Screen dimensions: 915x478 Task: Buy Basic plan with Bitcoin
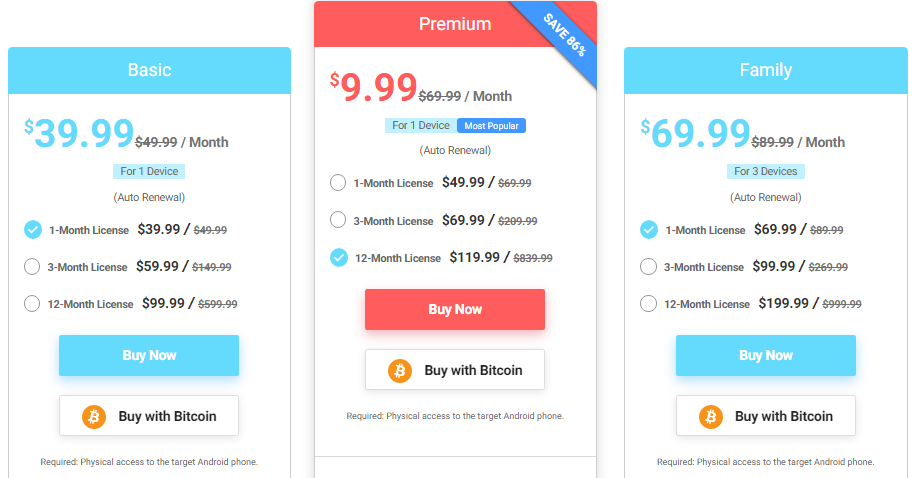tap(149, 416)
